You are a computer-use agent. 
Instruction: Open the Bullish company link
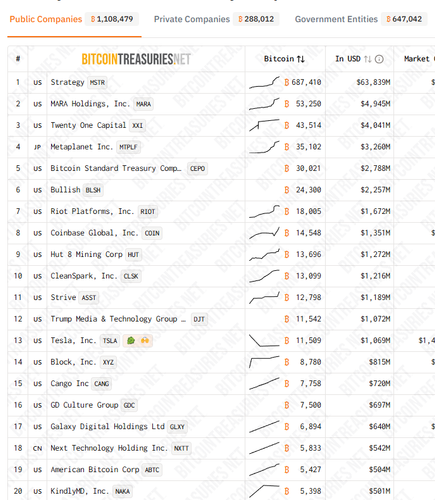pos(65,190)
